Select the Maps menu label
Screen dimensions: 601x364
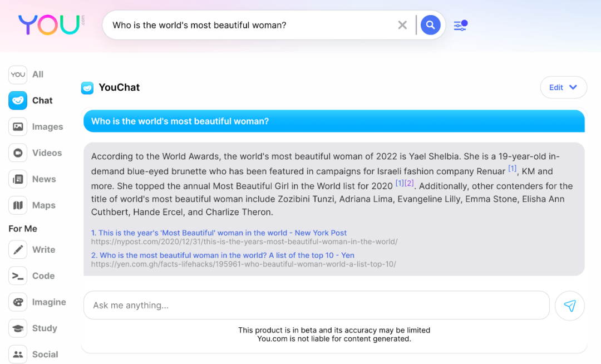(44, 205)
